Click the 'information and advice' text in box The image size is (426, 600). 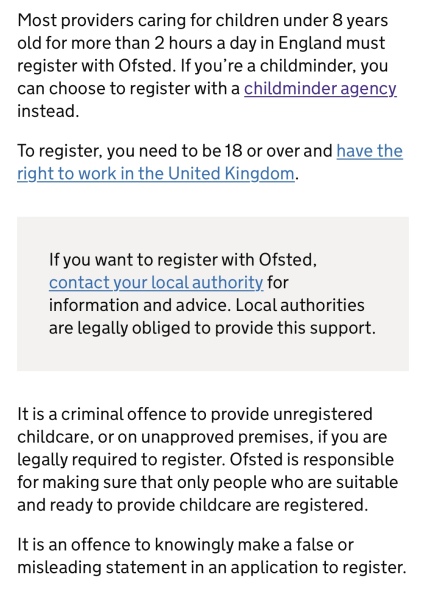point(139,305)
